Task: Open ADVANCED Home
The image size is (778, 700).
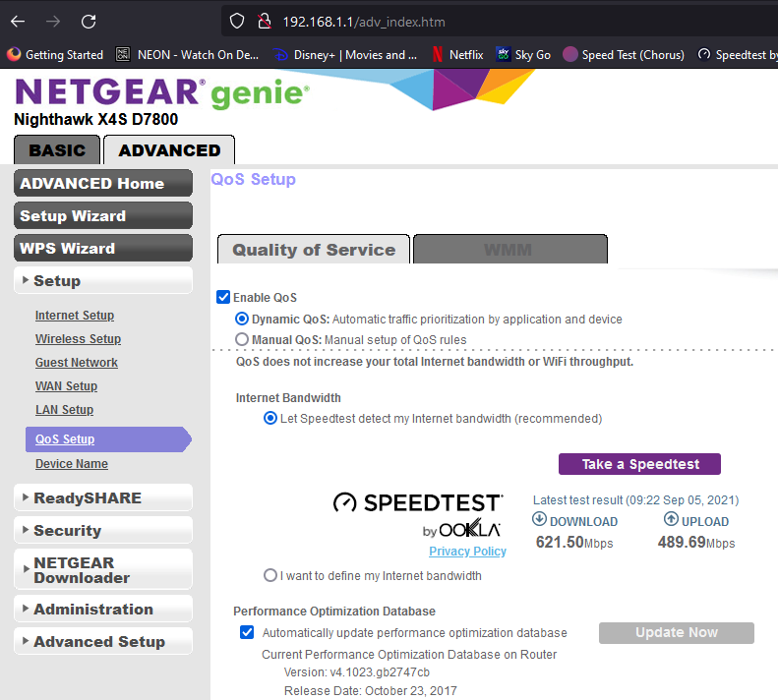Action: (103, 183)
